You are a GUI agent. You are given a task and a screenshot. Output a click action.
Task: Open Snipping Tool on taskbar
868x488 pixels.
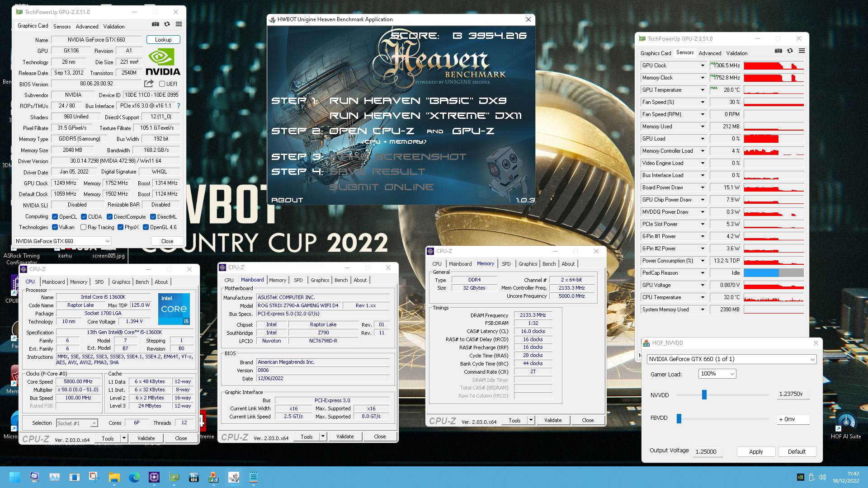pos(94,477)
